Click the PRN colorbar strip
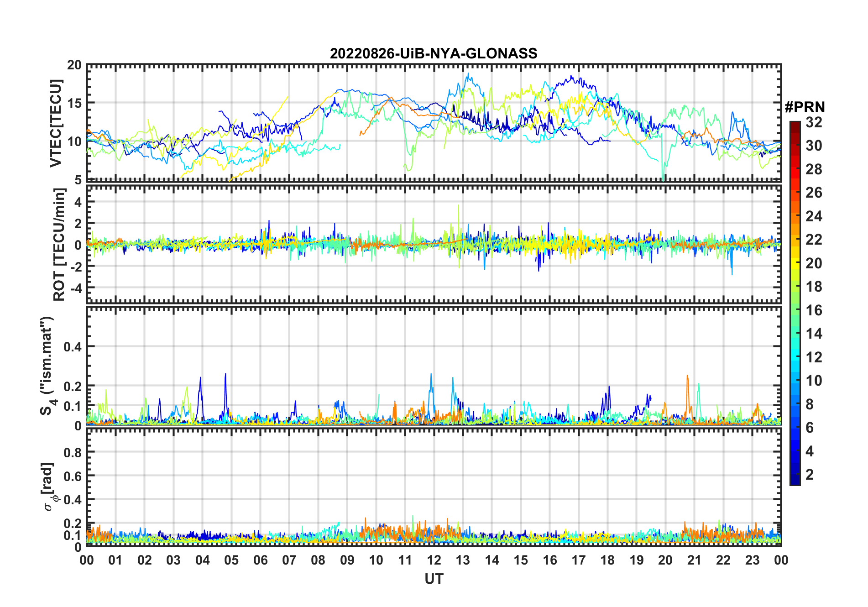This screenshot has width=868, height=607. coord(795,303)
